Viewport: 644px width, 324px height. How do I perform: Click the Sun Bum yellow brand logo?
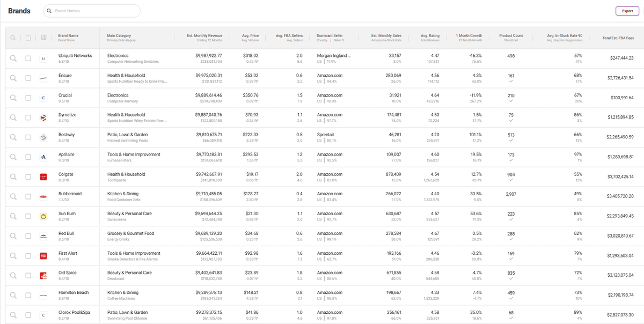[43, 216]
